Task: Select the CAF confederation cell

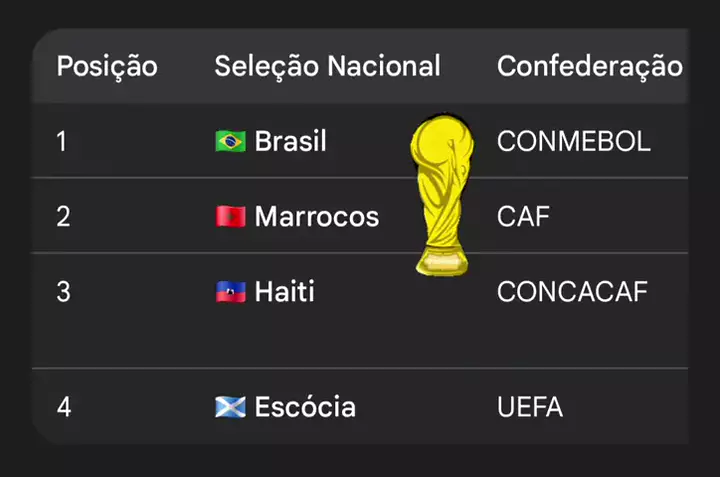Action: coord(524,216)
